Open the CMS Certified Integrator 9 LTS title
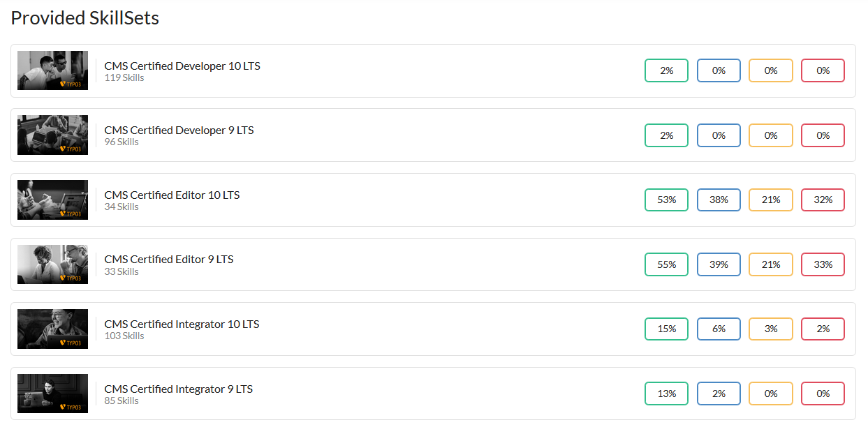Screen dimensions: 868x427 (x=178, y=389)
